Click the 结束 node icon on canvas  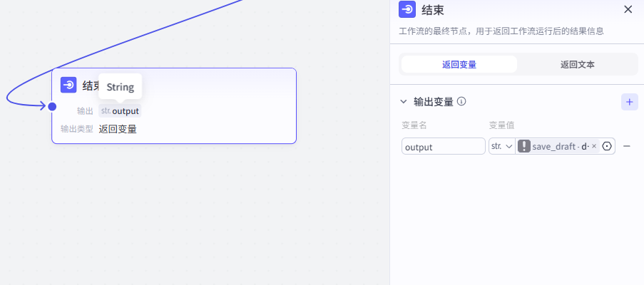pos(68,85)
